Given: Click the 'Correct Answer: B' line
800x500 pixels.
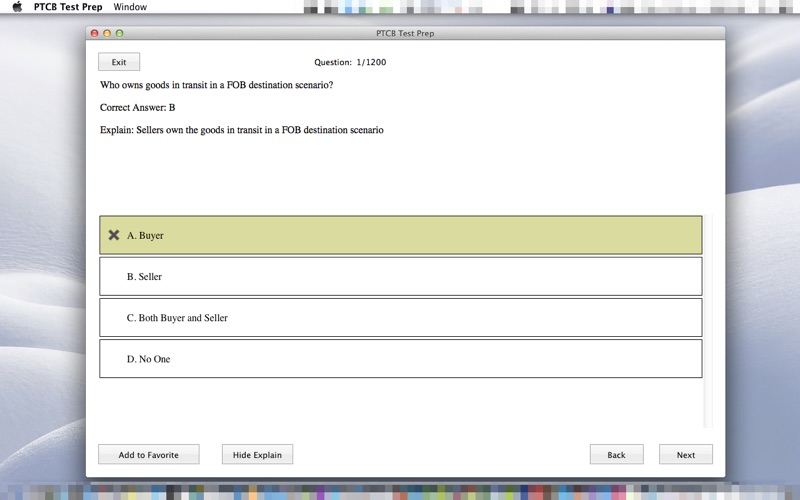Looking at the screenshot, I should point(137,108).
